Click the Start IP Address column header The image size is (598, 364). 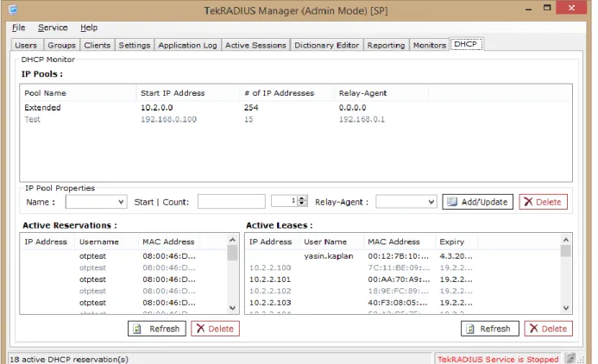[188, 93]
